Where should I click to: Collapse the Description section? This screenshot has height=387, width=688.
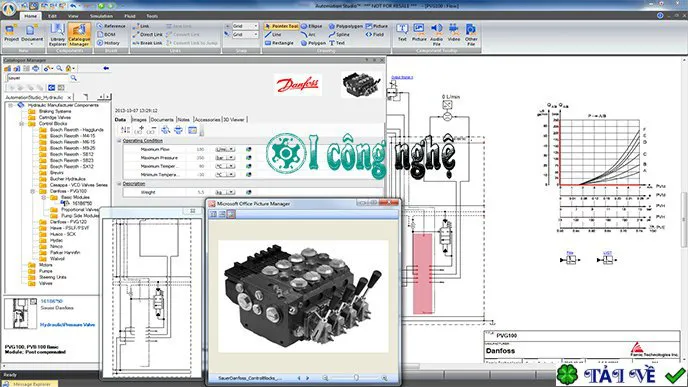coord(119,184)
